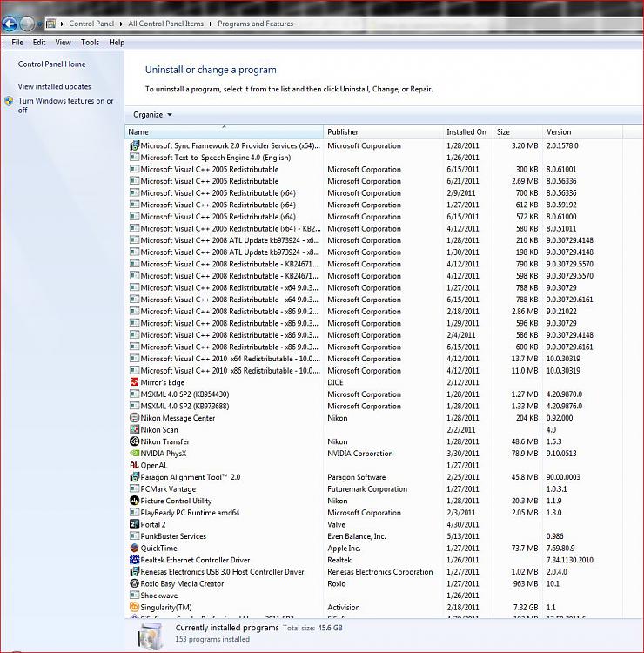Click the PunkBuster Services icon

tap(134, 536)
